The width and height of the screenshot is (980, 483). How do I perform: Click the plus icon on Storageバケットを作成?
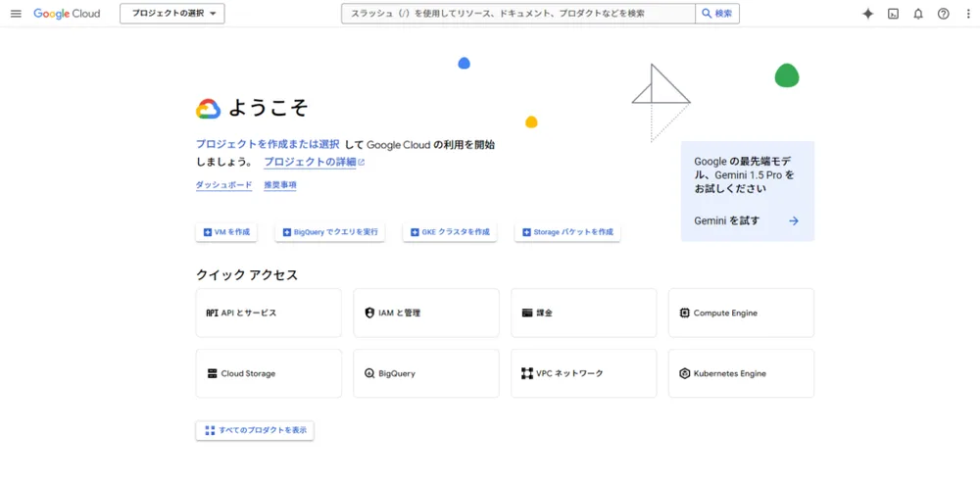(x=526, y=232)
